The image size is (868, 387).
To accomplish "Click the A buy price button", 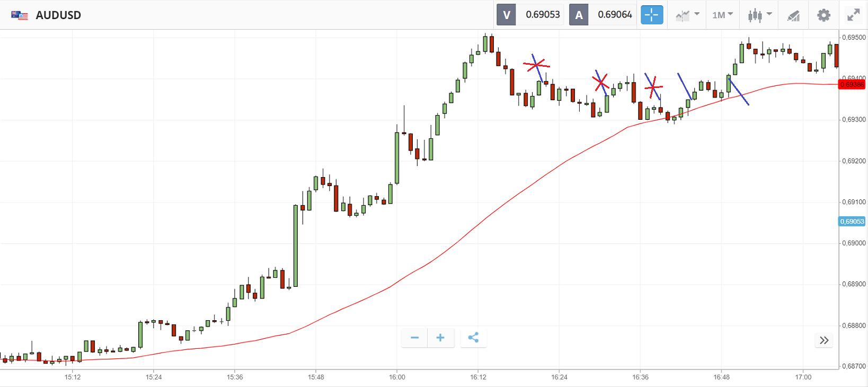I will click(x=579, y=15).
